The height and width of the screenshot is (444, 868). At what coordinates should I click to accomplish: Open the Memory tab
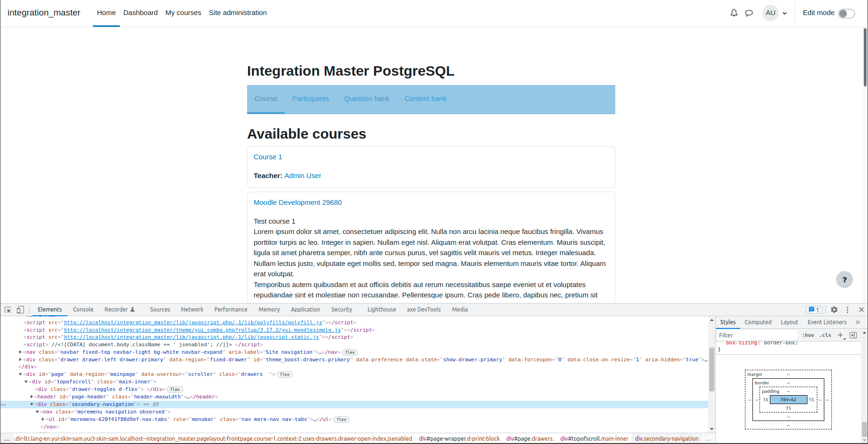[x=269, y=310]
